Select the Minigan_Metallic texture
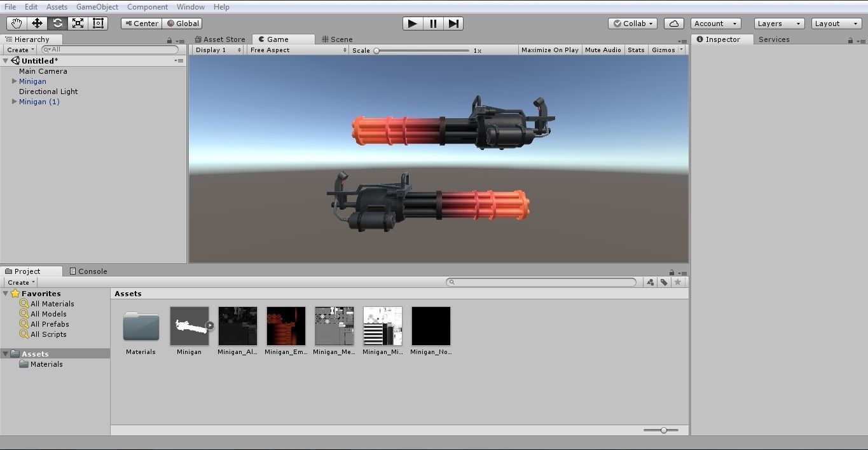Image resolution: width=868 pixels, height=450 pixels. pos(334,326)
